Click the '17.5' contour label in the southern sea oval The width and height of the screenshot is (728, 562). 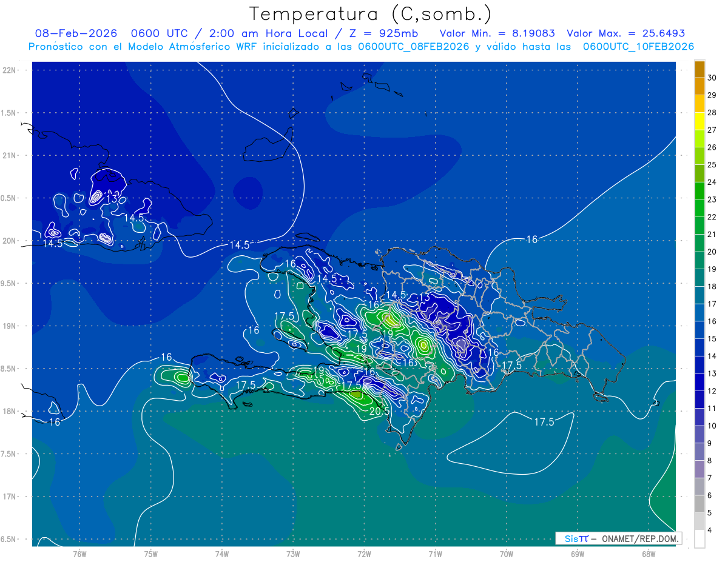click(544, 422)
